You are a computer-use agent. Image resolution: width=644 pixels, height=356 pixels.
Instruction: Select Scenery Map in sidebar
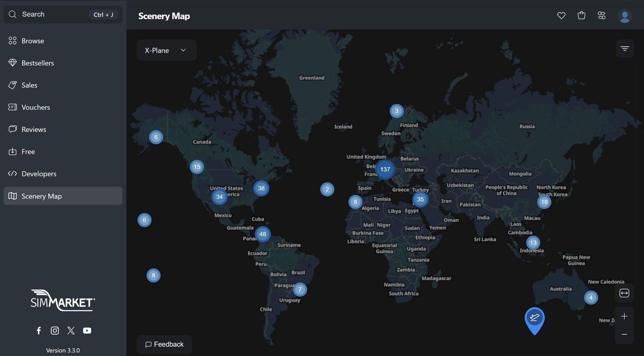(42, 196)
